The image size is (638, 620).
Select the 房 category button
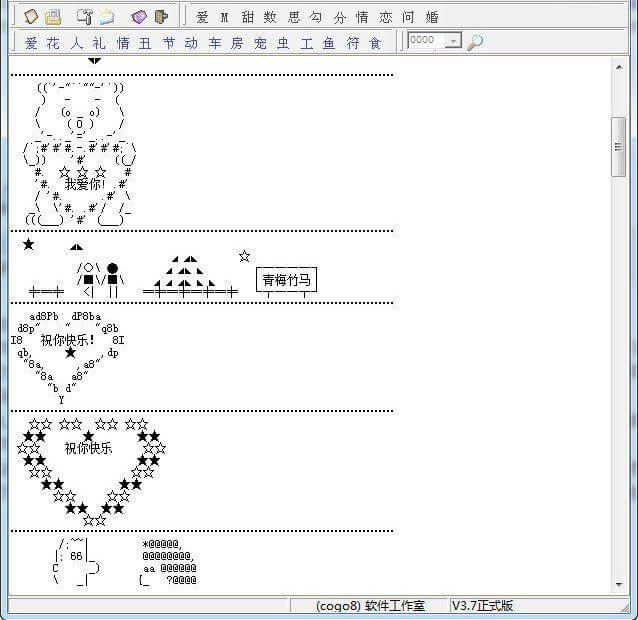(x=237, y=43)
